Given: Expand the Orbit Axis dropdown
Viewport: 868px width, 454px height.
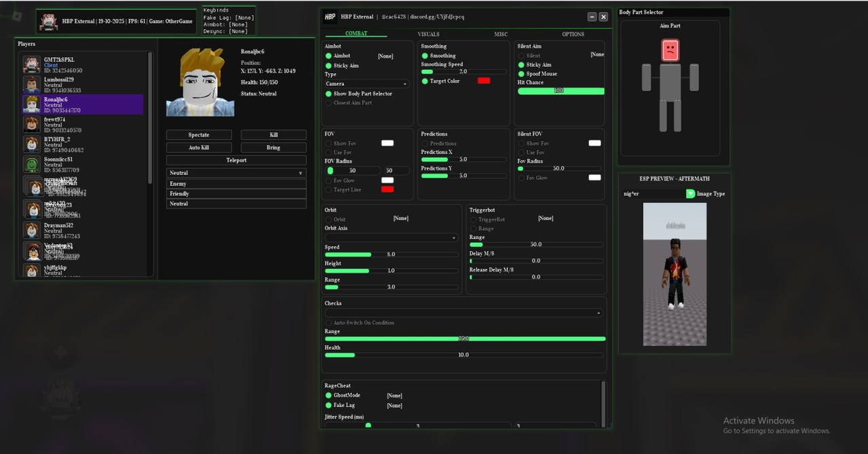Looking at the screenshot, I should point(391,238).
